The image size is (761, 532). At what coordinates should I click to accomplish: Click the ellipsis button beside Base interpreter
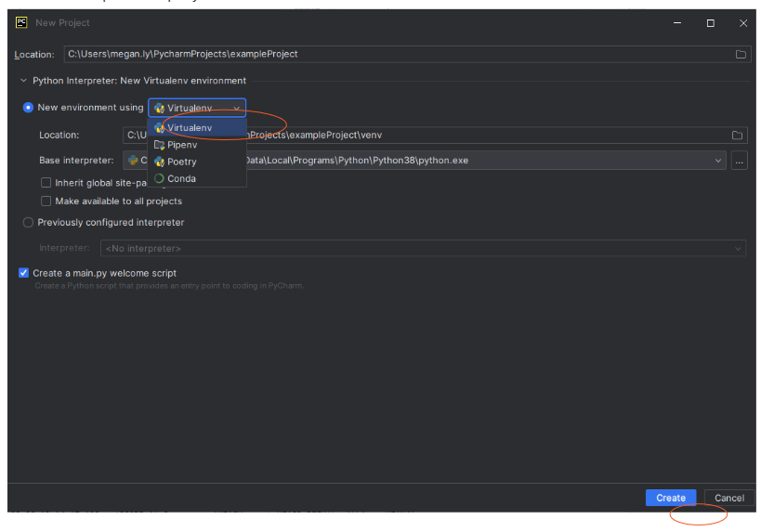coord(740,161)
